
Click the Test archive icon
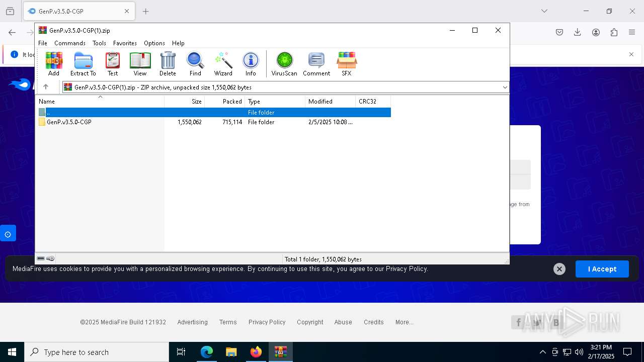click(x=113, y=64)
